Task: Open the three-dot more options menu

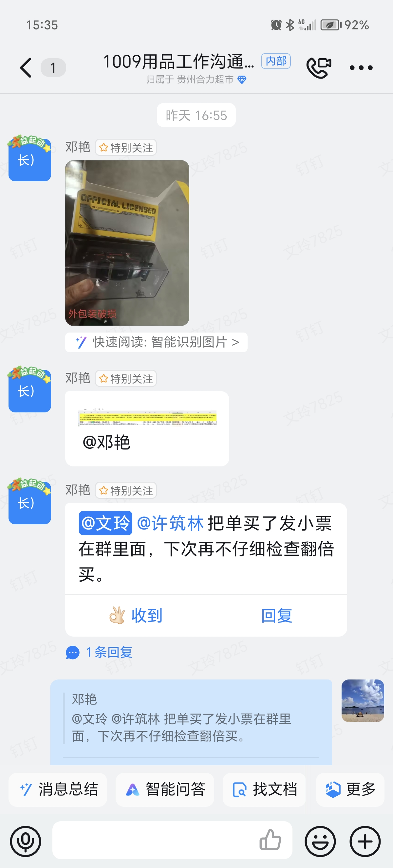Action: (361, 68)
